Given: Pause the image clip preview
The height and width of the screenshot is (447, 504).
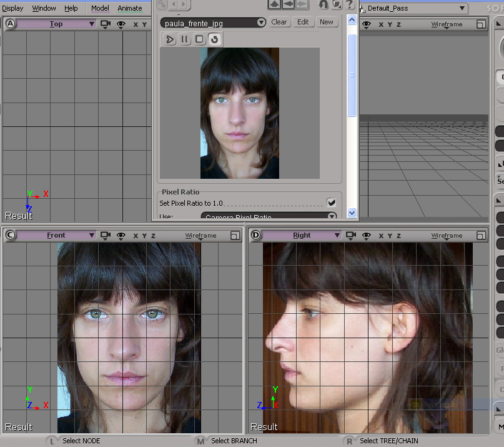Looking at the screenshot, I should 184,39.
